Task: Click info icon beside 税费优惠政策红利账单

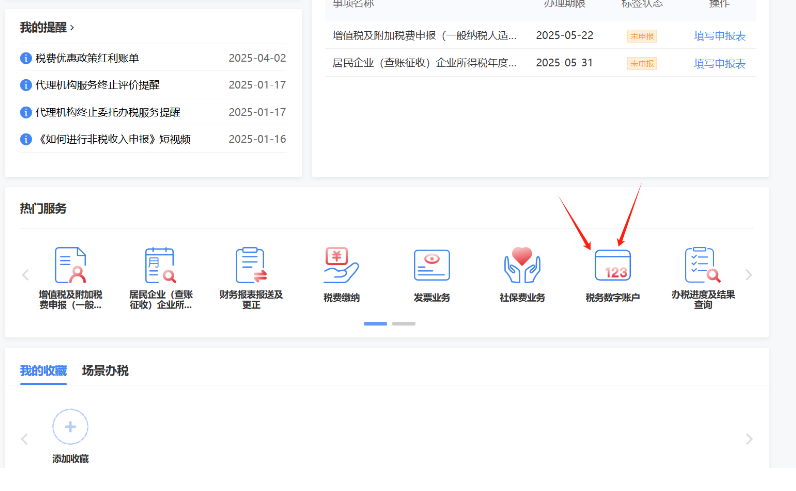Action: pos(26,58)
